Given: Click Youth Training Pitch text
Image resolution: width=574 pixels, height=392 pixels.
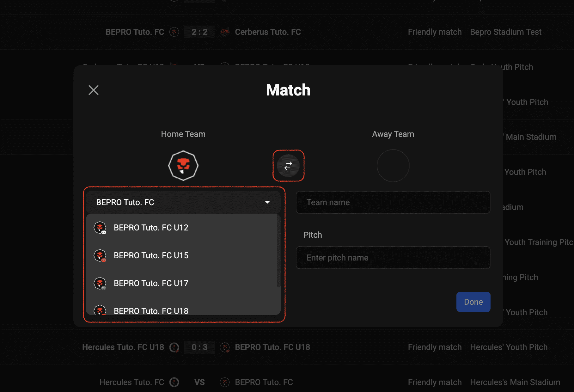Looking at the screenshot, I should coord(539,242).
